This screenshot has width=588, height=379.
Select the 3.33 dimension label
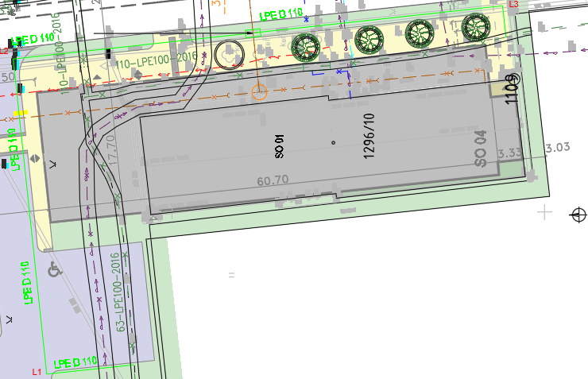510,152
